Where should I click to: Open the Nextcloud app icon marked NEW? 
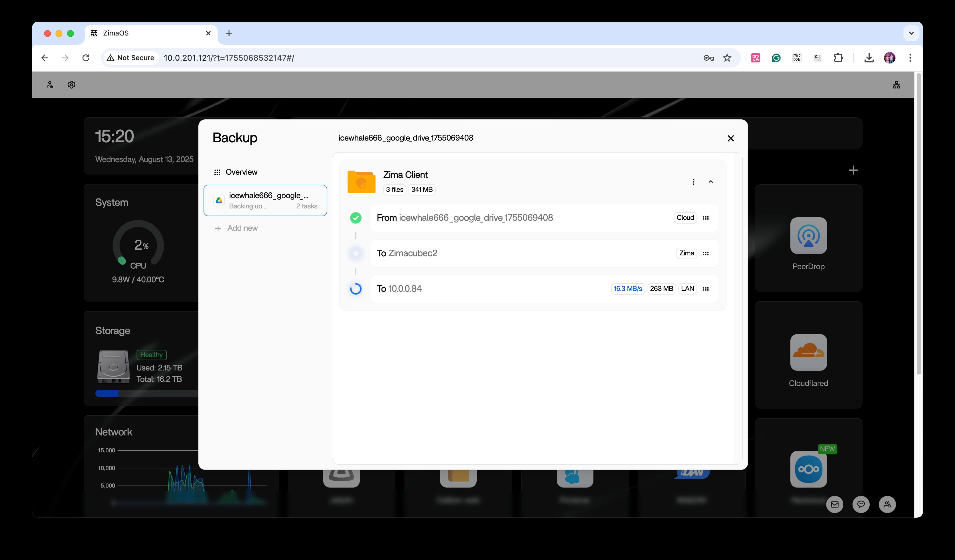point(808,469)
